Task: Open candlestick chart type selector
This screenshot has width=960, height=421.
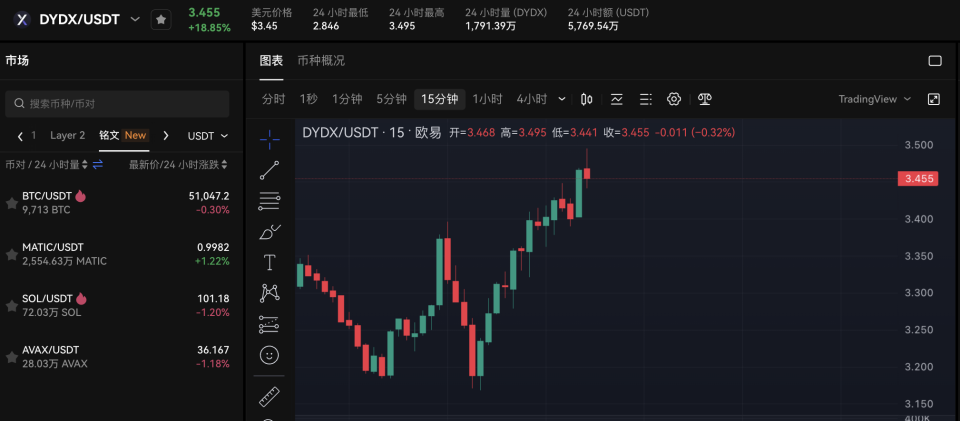Action: (587, 99)
